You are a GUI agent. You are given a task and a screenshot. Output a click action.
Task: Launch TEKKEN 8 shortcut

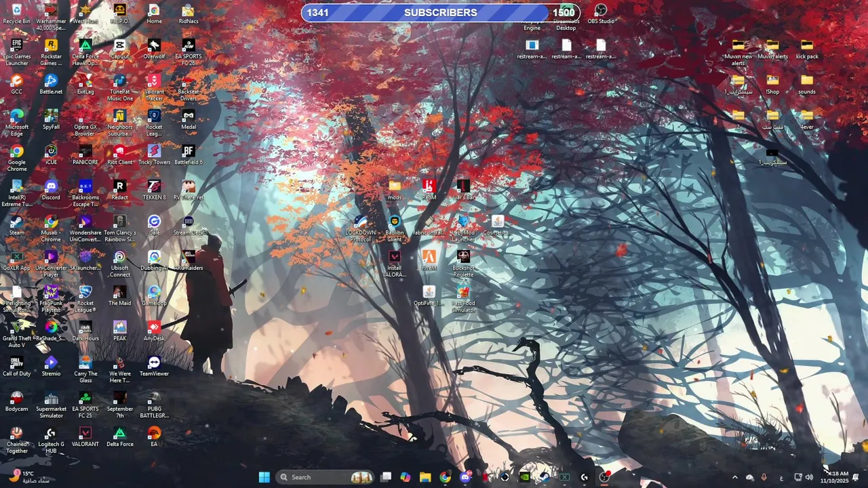click(x=154, y=190)
